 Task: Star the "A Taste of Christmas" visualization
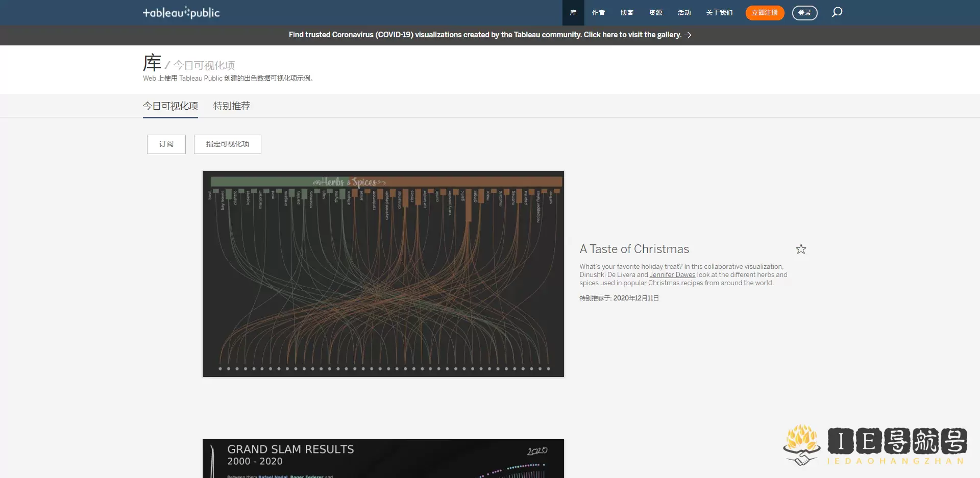(800, 249)
